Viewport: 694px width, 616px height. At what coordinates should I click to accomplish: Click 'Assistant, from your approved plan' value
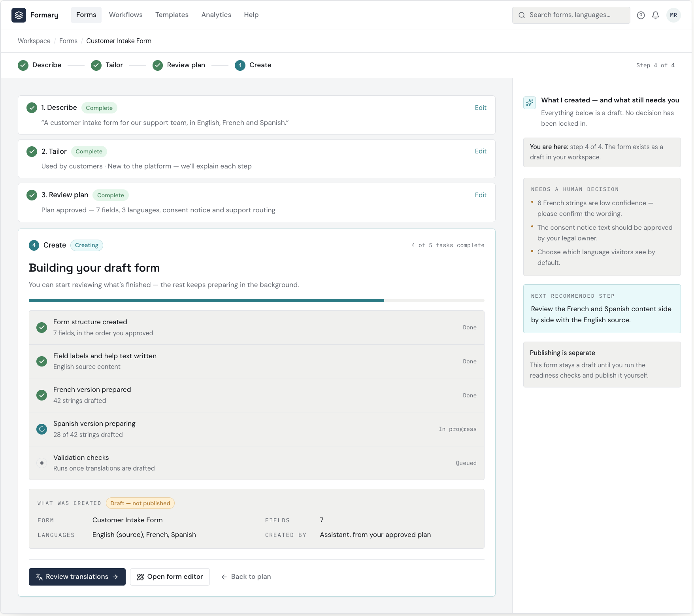[375, 535]
